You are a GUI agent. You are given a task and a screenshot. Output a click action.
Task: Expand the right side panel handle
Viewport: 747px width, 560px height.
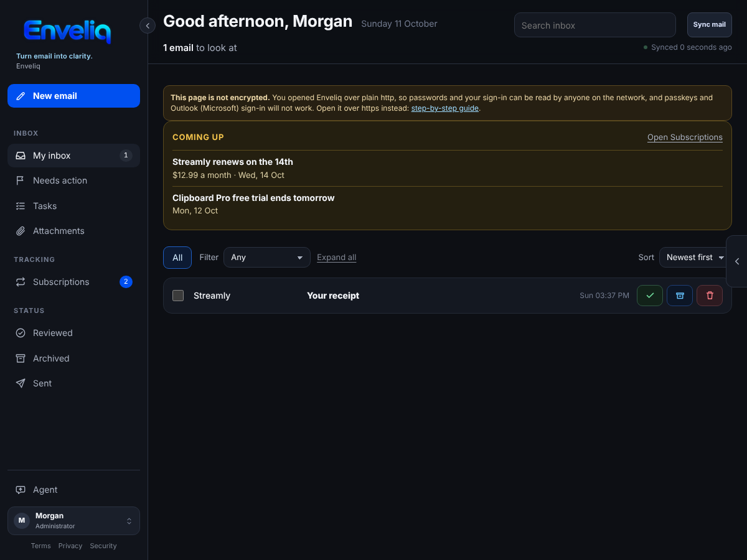point(737,261)
